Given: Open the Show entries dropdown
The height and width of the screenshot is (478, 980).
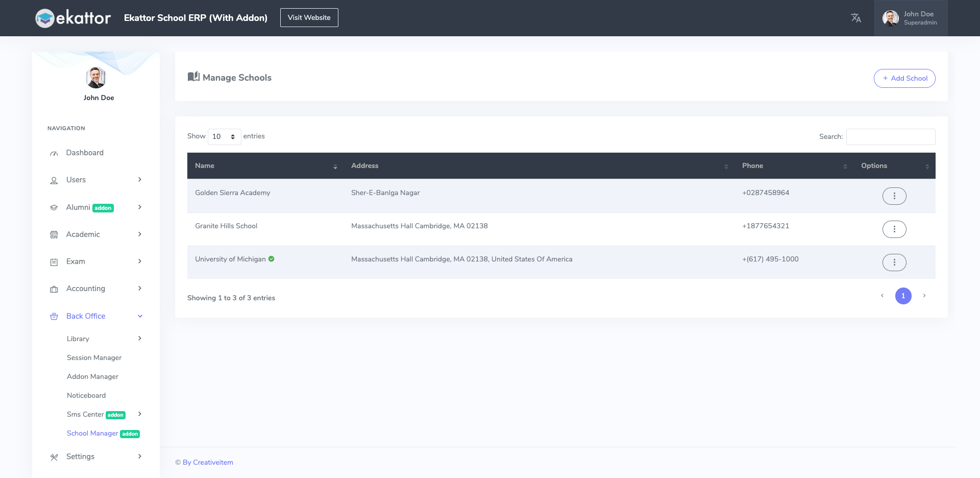Looking at the screenshot, I should pyautogui.click(x=224, y=136).
